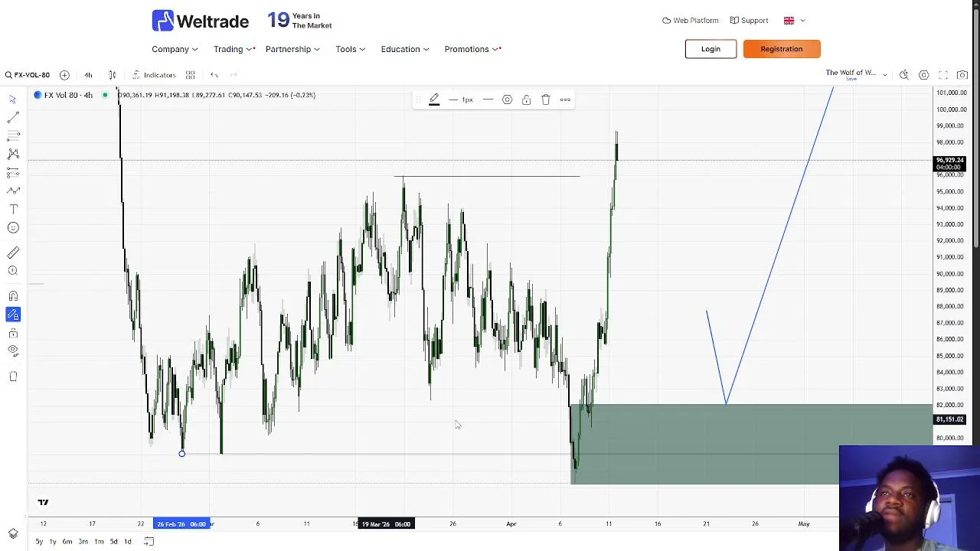Open the Promotions menu
The width and height of the screenshot is (980, 551).
(472, 49)
